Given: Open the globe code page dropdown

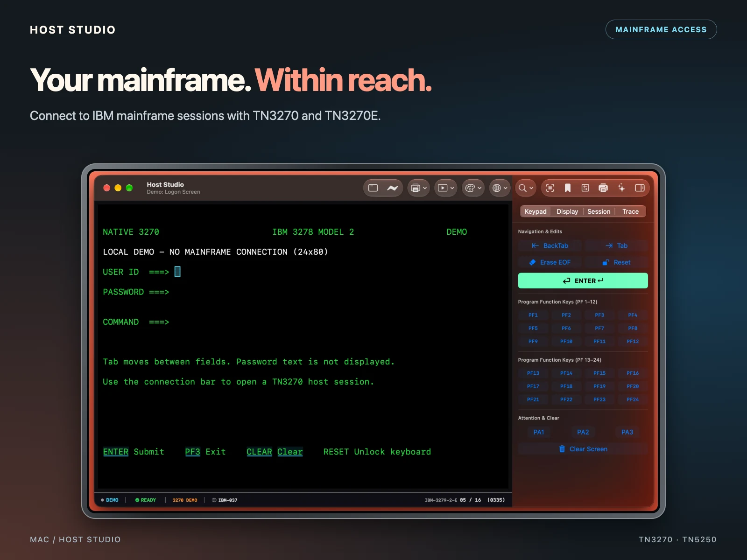Looking at the screenshot, I should coord(500,188).
